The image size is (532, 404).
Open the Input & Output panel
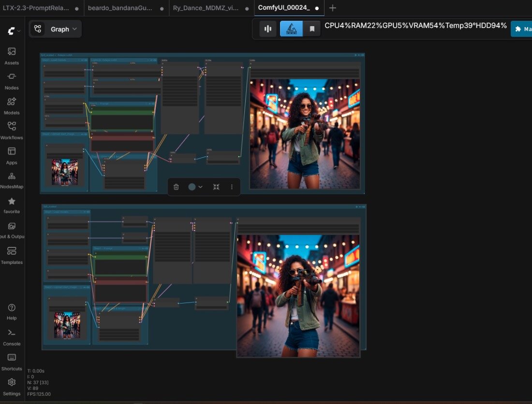point(12,231)
